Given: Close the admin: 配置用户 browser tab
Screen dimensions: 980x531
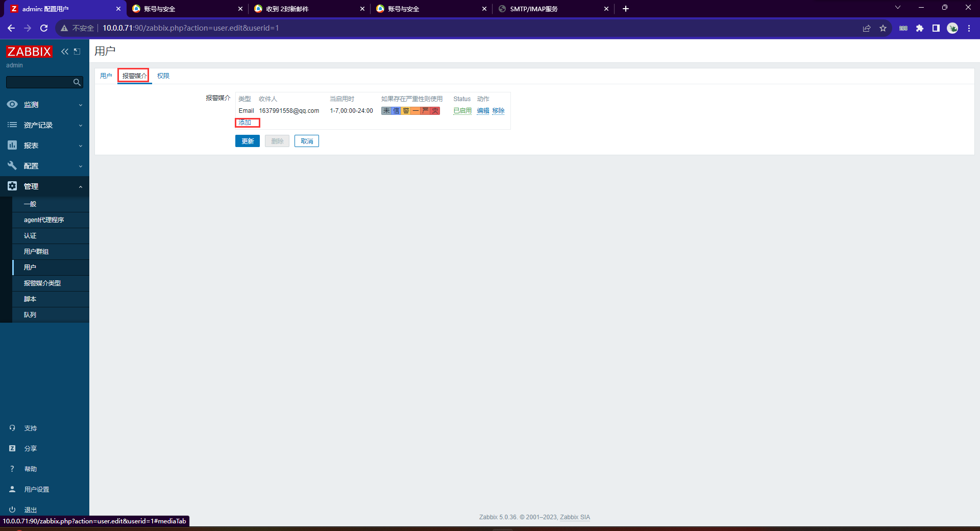Looking at the screenshot, I should pyautogui.click(x=118, y=9).
